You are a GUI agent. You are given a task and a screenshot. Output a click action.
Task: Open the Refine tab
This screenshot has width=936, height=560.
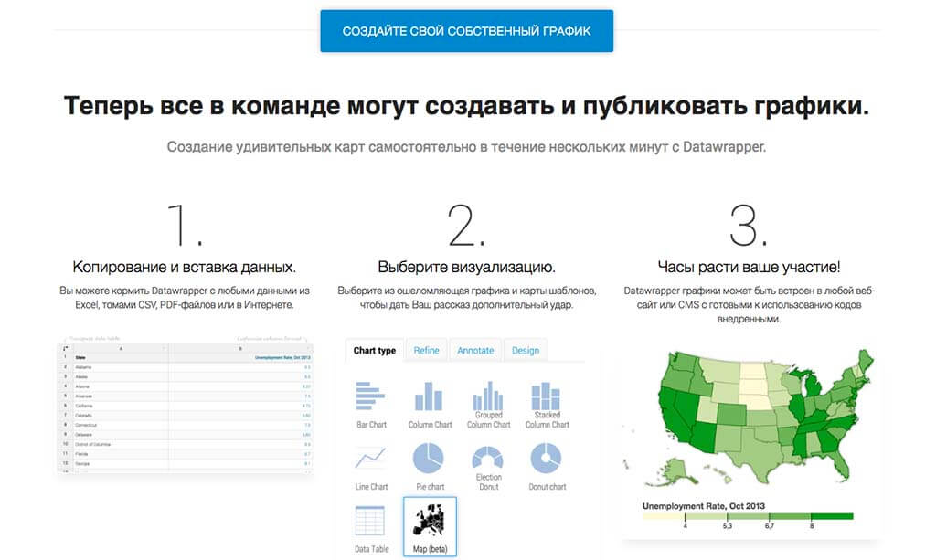pyautogui.click(x=426, y=351)
